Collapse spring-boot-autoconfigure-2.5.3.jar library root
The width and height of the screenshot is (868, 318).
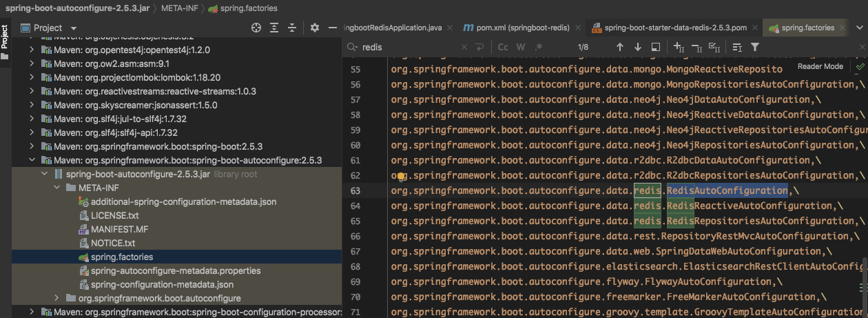pos(45,174)
